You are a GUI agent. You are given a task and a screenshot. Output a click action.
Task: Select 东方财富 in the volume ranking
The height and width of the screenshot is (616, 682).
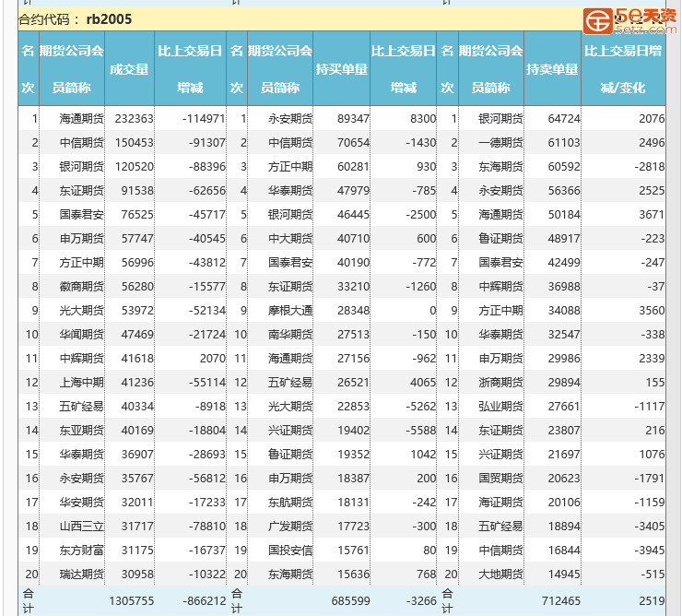point(81,550)
